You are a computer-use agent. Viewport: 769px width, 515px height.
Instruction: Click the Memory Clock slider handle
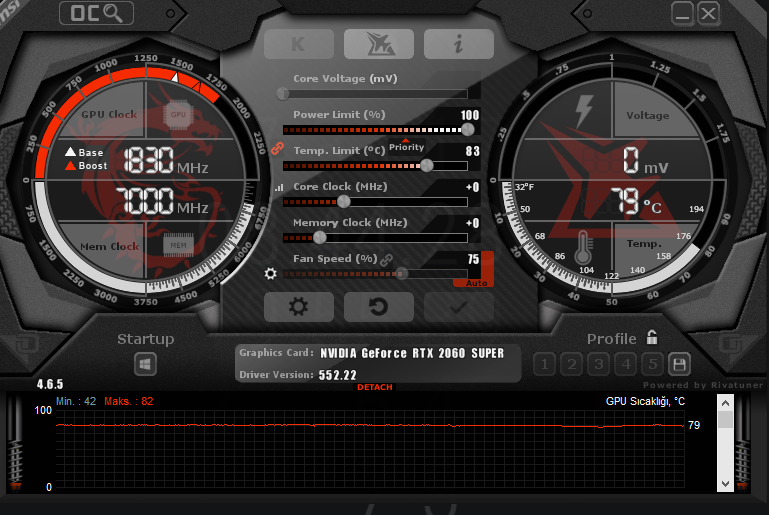click(320, 238)
